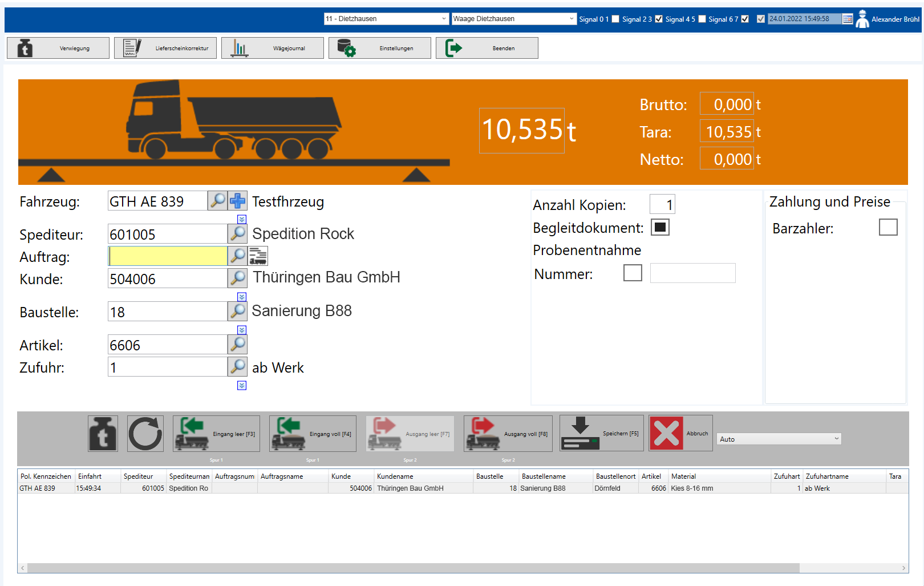The height and width of the screenshot is (586, 924).
Task: Toggle the Begleitdokument checkbox
Action: point(660,227)
